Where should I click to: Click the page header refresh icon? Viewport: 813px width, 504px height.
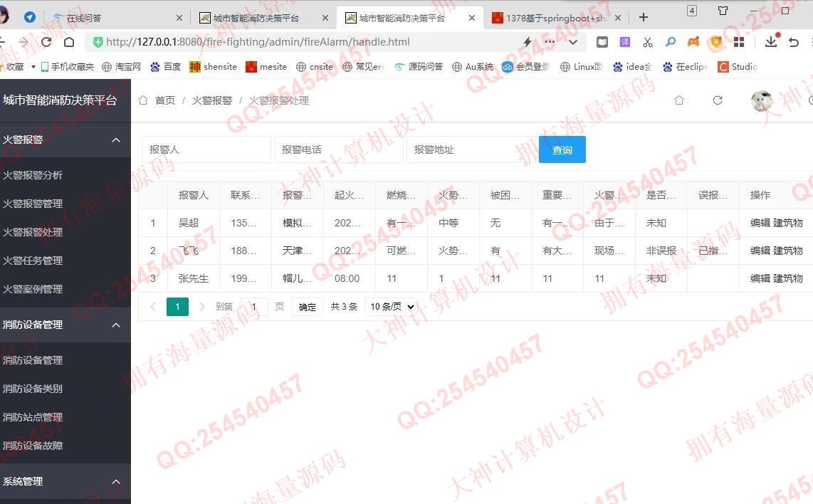(x=718, y=100)
